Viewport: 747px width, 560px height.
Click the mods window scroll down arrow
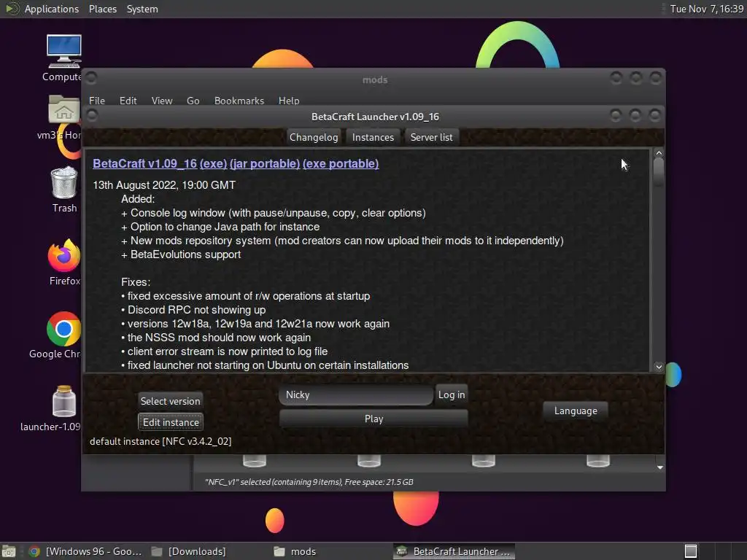pos(659,467)
